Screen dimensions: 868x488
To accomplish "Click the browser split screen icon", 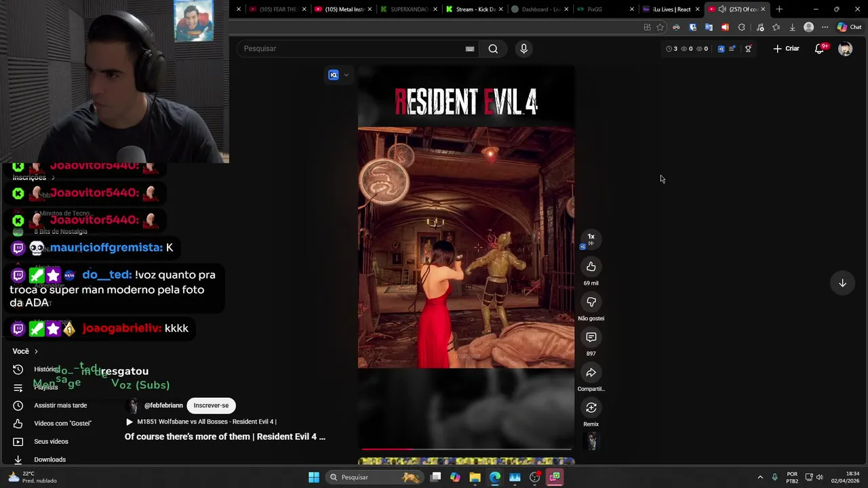I will [647, 27].
